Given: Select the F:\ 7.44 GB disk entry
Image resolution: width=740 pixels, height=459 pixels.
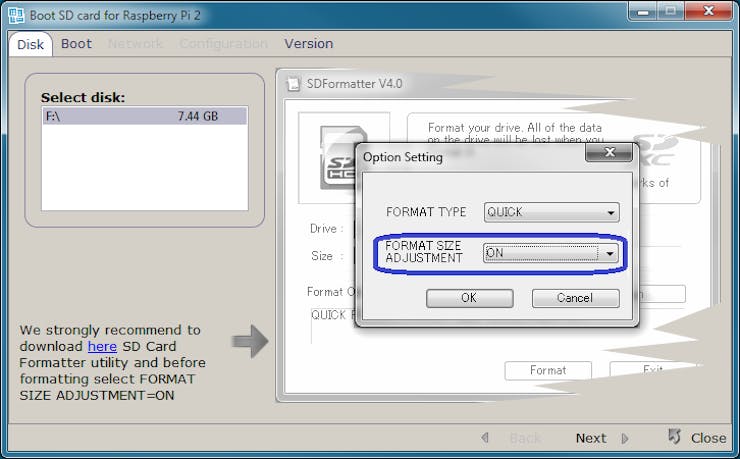Looking at the screenshot, I should (145, 116).
